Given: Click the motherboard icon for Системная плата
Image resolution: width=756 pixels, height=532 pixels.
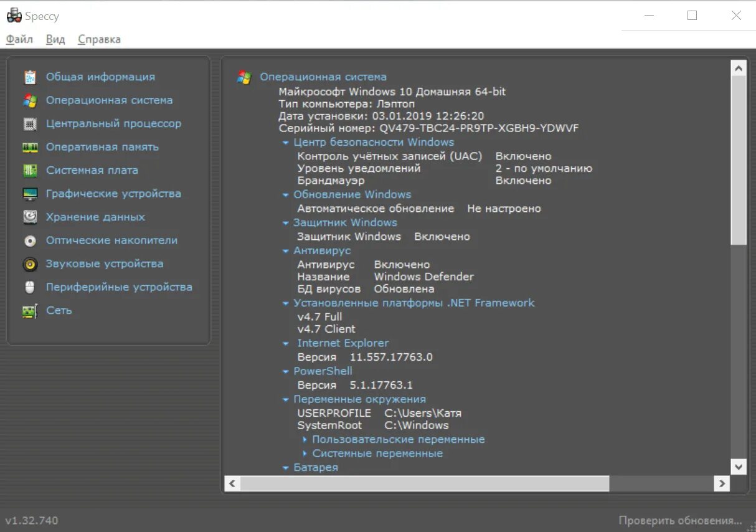Looking at the screenshot, I should [x=30, y=171].
